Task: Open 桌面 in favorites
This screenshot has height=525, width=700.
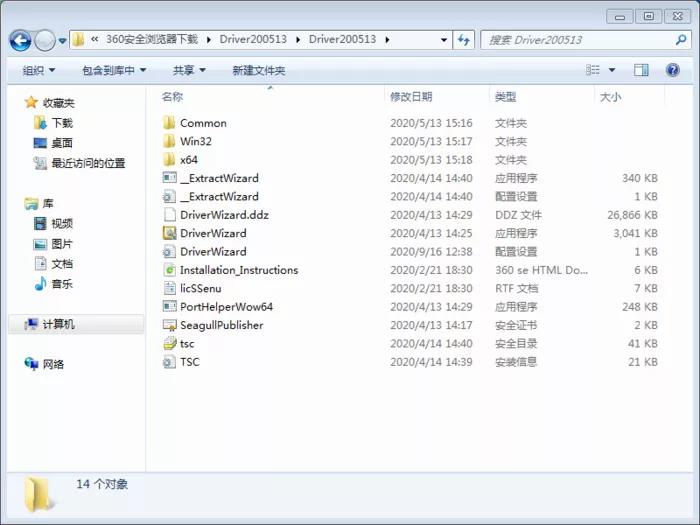Action: (53, 143)
